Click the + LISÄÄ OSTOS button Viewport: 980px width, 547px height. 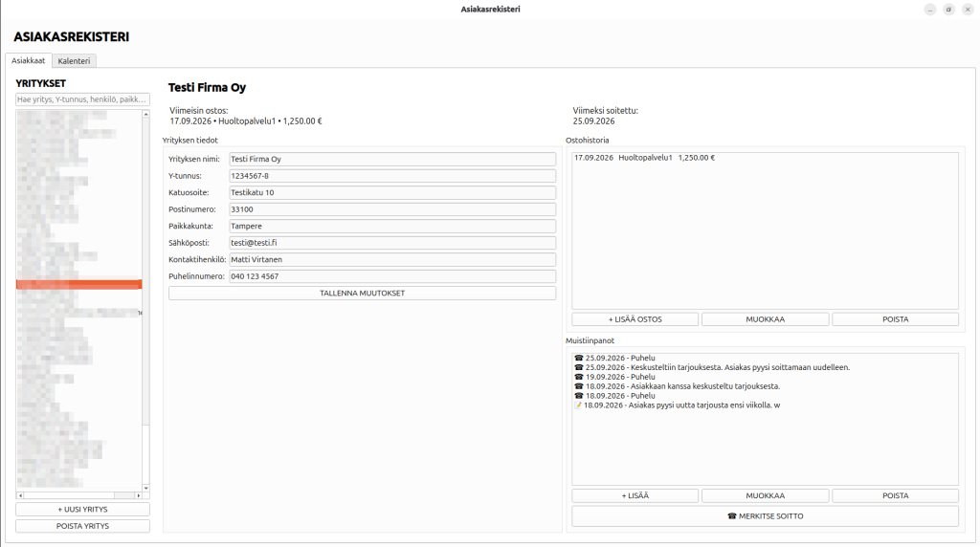point(635,319)
